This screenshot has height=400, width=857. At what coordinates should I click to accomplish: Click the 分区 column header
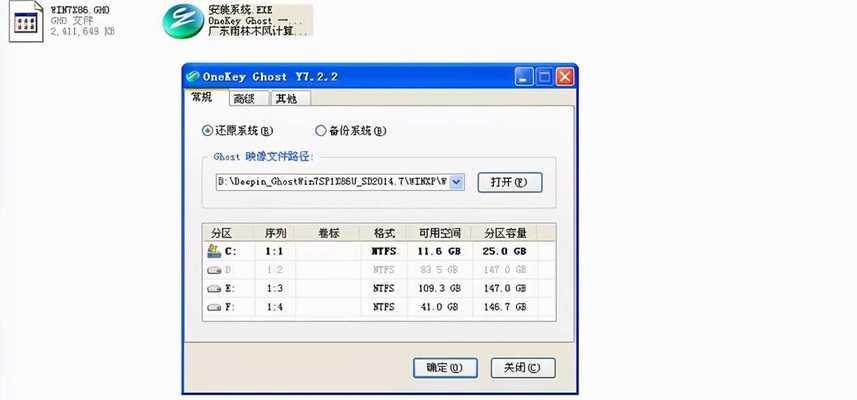tap(228, 233)
